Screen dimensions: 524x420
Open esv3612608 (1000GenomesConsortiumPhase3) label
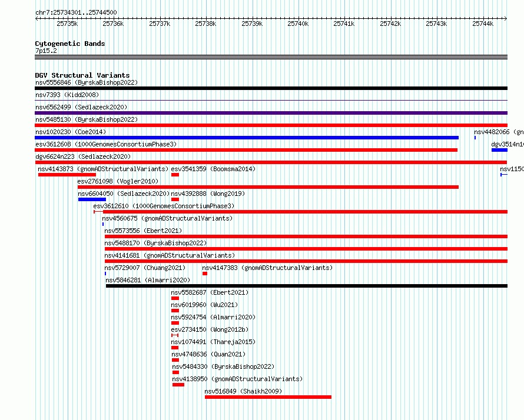click(106, 144)
